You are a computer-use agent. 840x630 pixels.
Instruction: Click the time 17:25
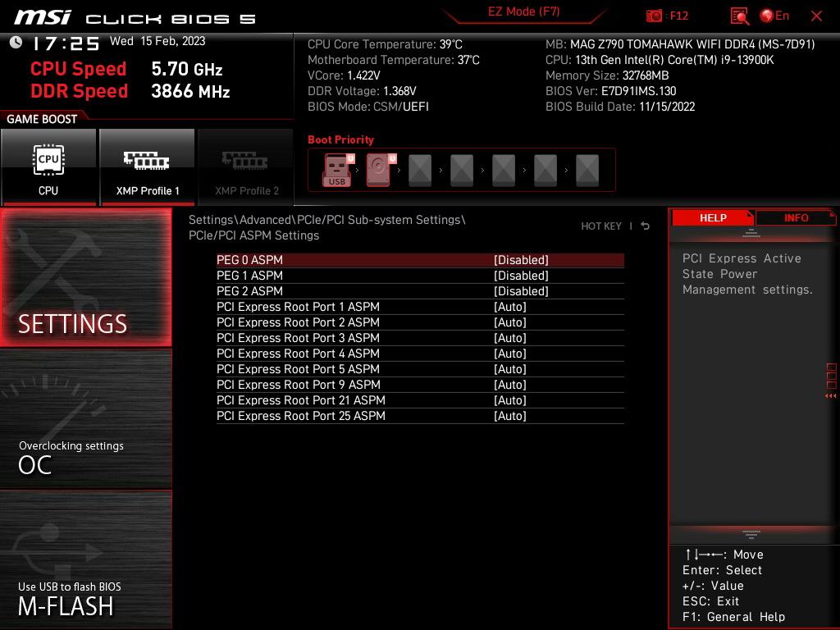tap(66, 43)
